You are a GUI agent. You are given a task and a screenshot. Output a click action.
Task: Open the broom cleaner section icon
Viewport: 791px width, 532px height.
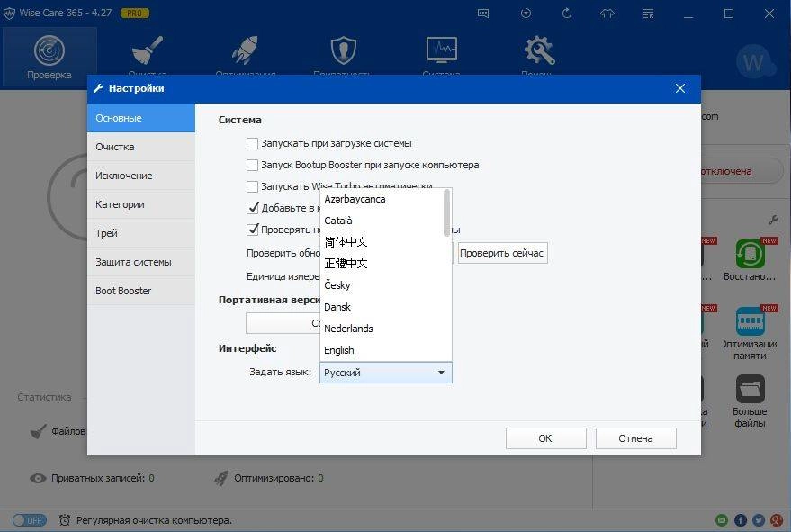coord(147,50)
